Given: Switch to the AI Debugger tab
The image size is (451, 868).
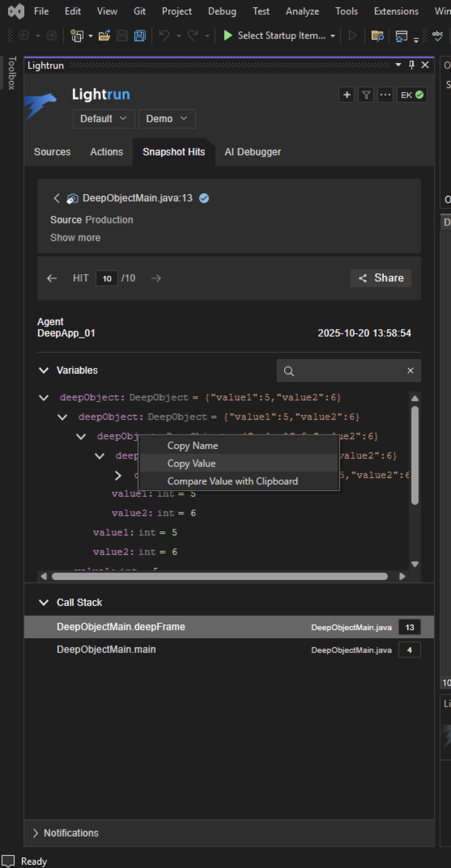Looking at the screenshot, I should click(x=253, y=152).
